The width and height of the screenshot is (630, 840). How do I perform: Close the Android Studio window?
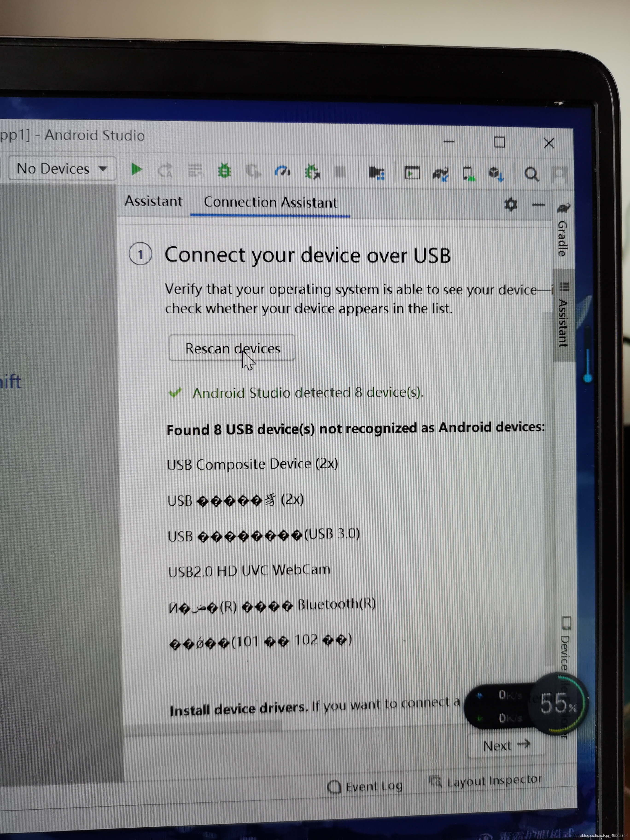pyautogui.click(x=549, y=143)
